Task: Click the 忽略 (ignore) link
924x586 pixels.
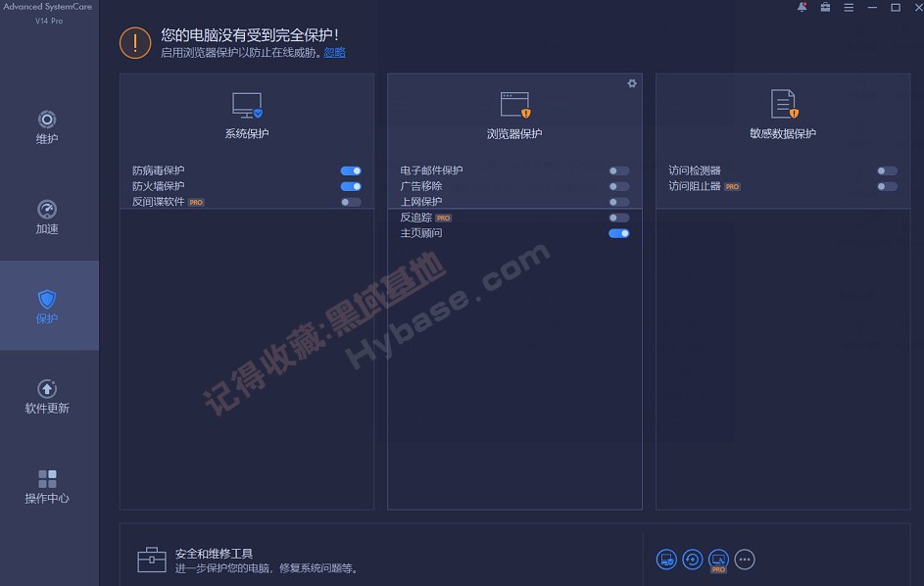Action: (x=335, y=53)
